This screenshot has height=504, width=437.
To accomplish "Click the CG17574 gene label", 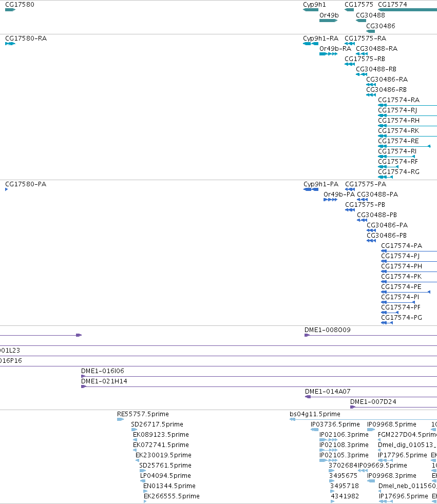I will (392, 5).
